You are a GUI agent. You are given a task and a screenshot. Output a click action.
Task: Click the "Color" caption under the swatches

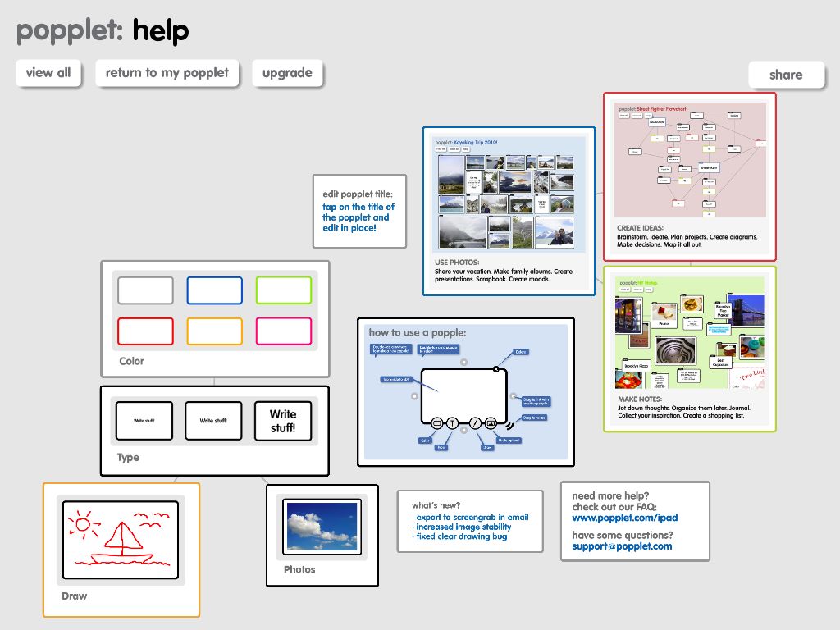pos(132,361)
